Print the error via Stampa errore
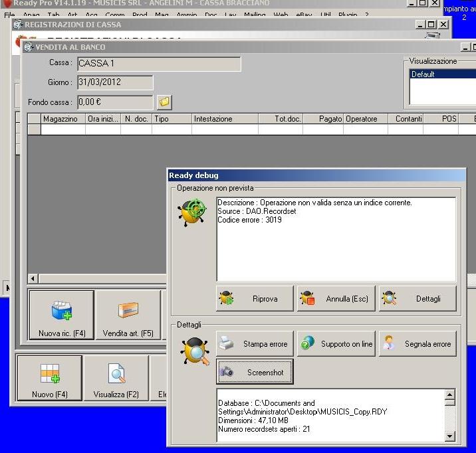 pos(255,343)
